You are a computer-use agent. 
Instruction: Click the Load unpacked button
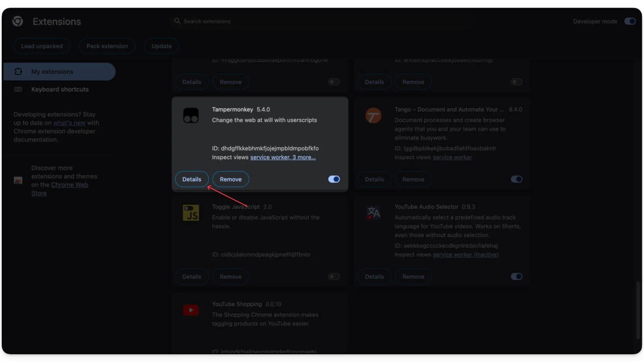[42, 46]
